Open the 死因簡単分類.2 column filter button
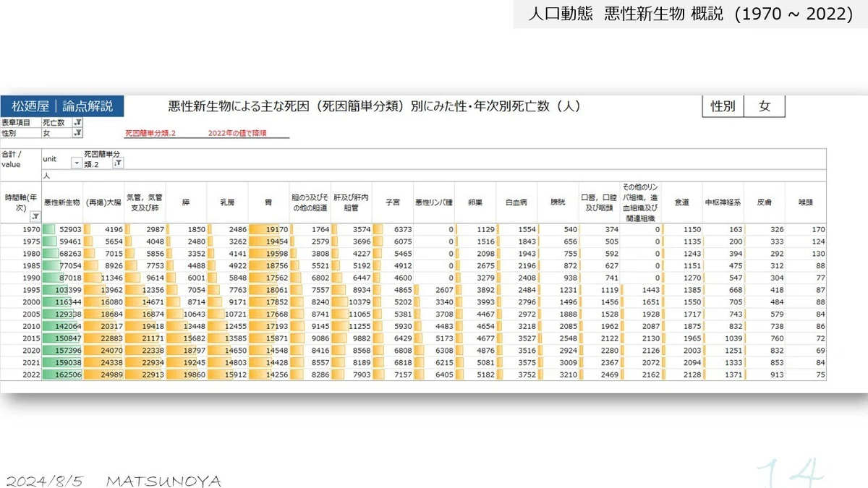Viewport: 868px width, 488px height. pyautogui.click(x=117, y=163)
